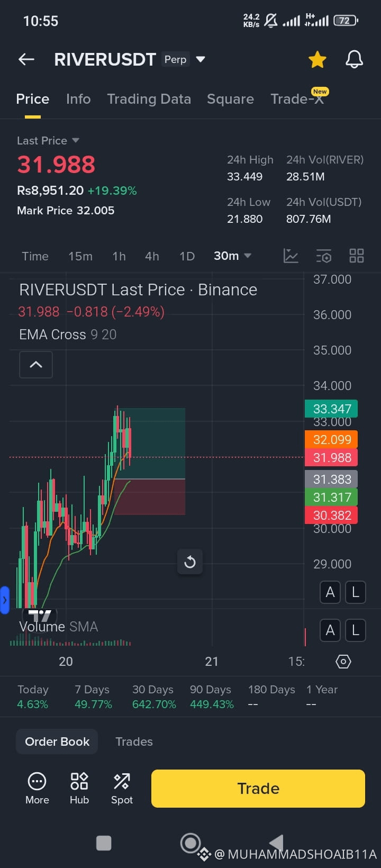Tap the battery indicator in status bar

point(346,21)
